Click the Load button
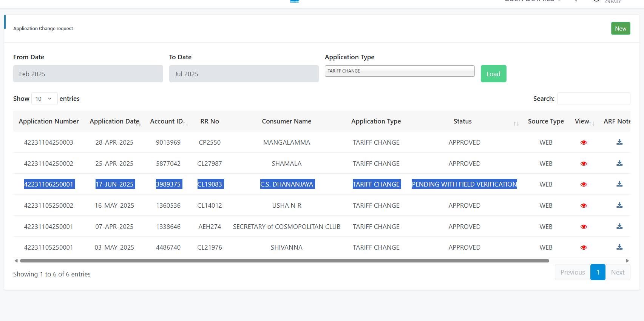 click(493, 74)
